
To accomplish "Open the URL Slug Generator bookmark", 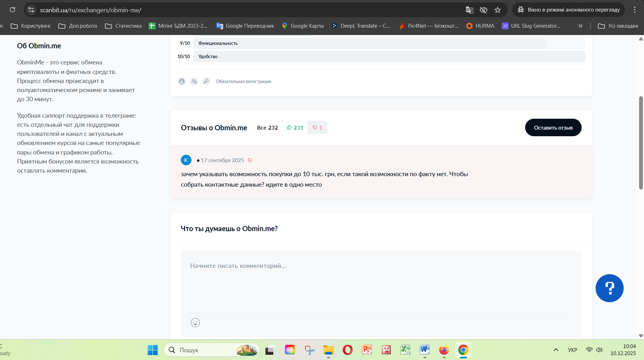I will coord(531,26).
